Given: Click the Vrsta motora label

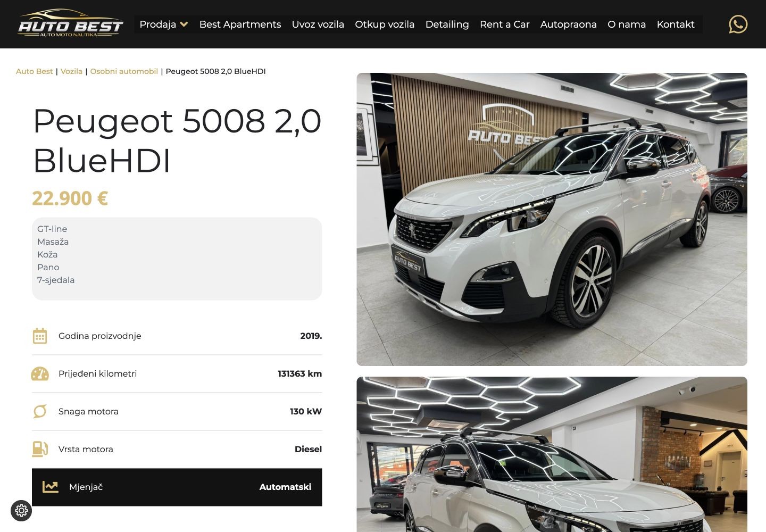Looking at the screenshot, I should click(x=86, y=449).
